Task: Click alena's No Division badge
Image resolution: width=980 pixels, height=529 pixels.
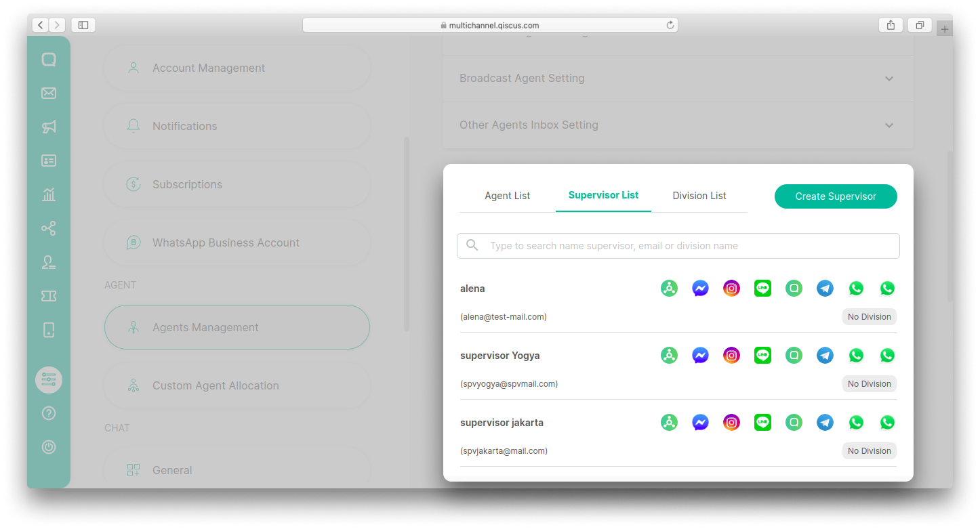Action: [x=870, y=317]
